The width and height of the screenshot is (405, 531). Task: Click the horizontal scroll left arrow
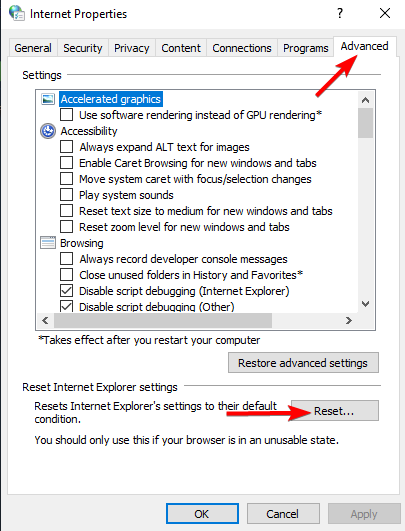[45, 320]
